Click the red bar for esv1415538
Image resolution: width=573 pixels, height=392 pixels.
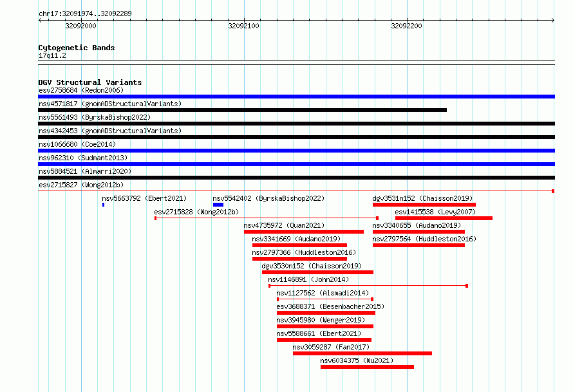tap(444, 218)
